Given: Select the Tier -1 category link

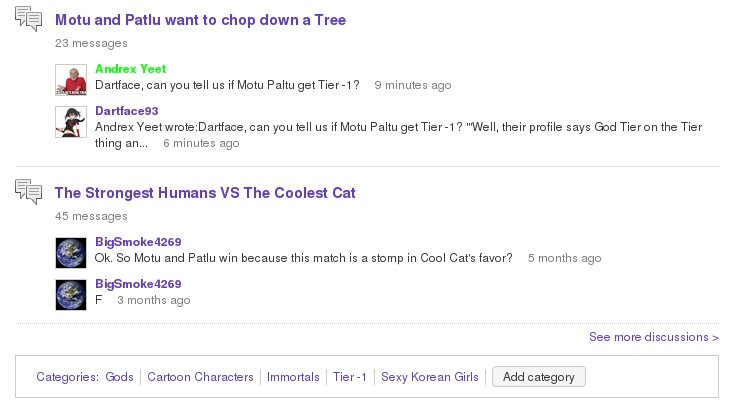Looking at the screenshot, I should pos(350,377).
